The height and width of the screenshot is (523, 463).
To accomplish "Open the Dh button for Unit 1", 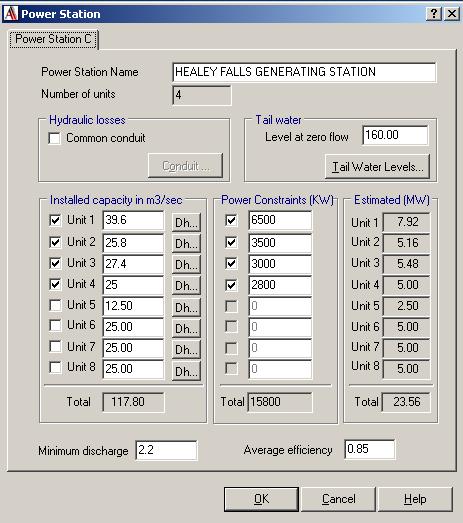I will click(186, 222).
